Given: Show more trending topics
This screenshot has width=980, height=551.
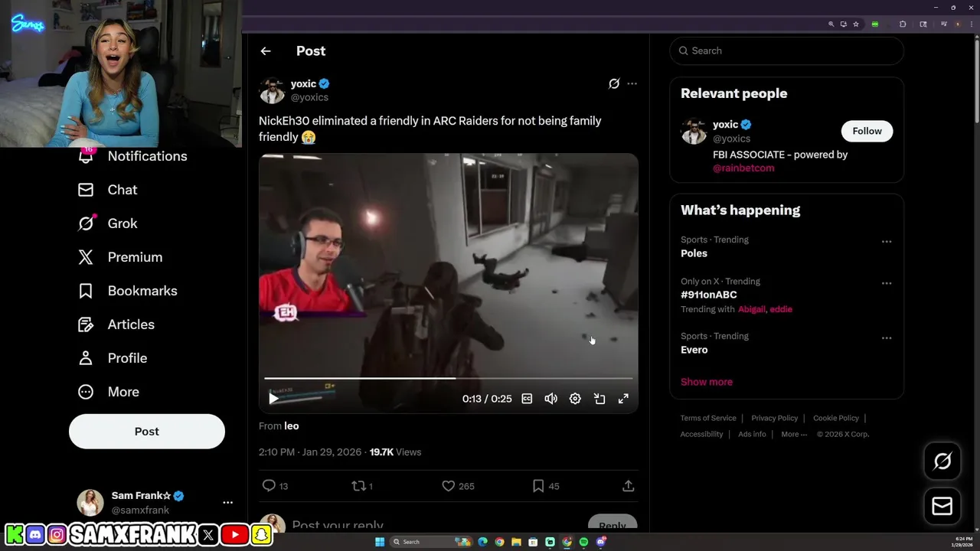Looking at the screenshot, I should pos(707,382).
